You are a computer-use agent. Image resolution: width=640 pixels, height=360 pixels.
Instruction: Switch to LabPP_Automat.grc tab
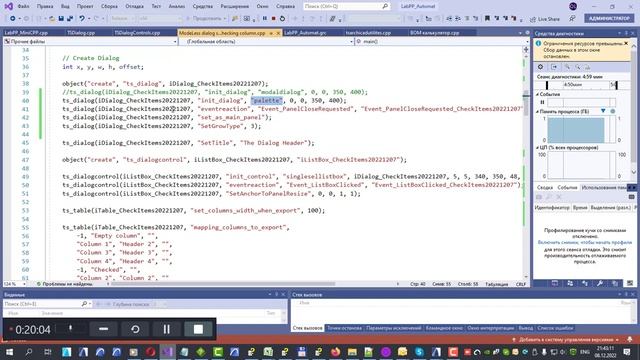[x=305, y=33]
